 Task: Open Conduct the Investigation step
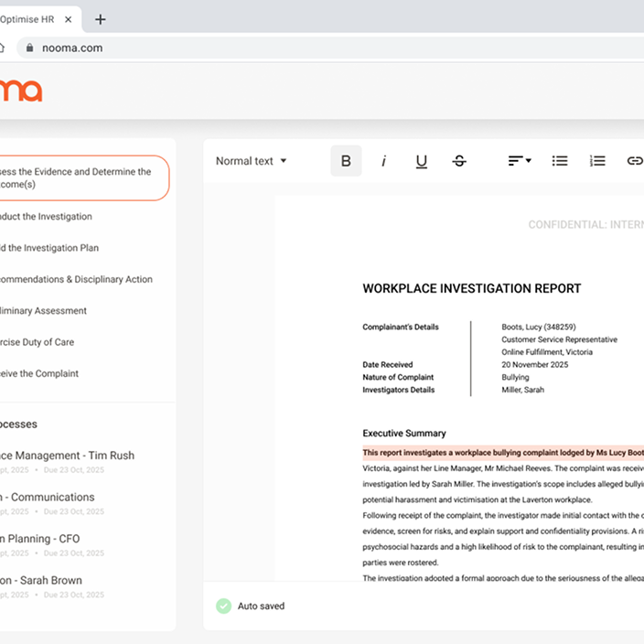point(46,217)
